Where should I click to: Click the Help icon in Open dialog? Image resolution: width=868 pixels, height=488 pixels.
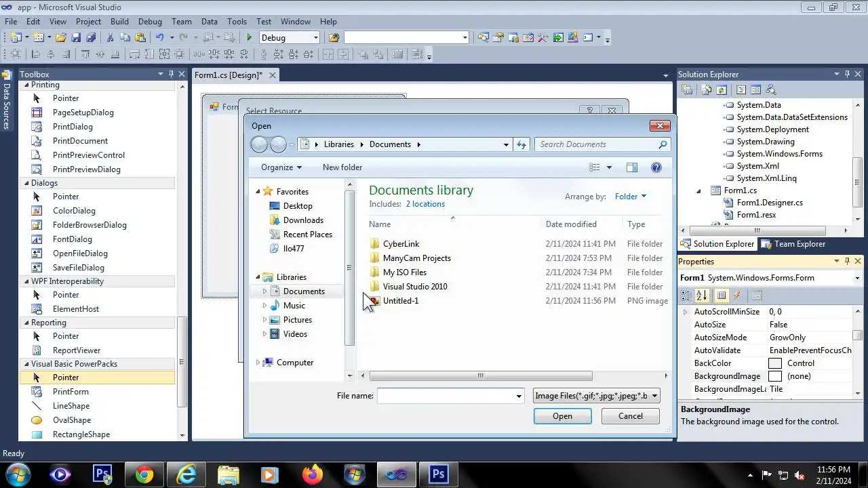tap(656, 167)
